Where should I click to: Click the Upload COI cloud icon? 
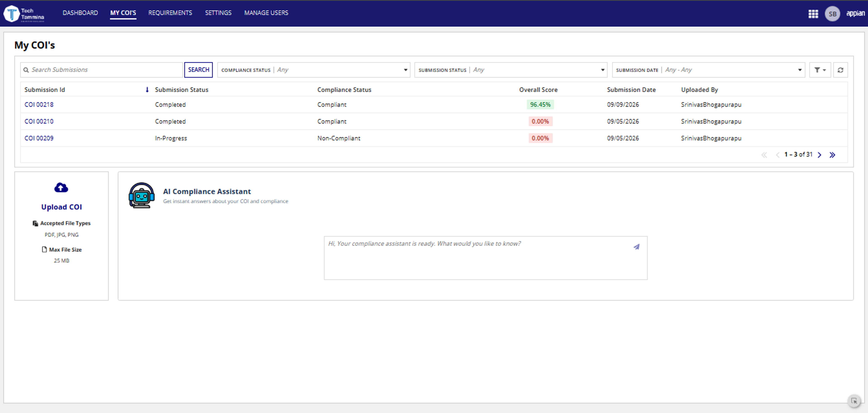[61, 188]
